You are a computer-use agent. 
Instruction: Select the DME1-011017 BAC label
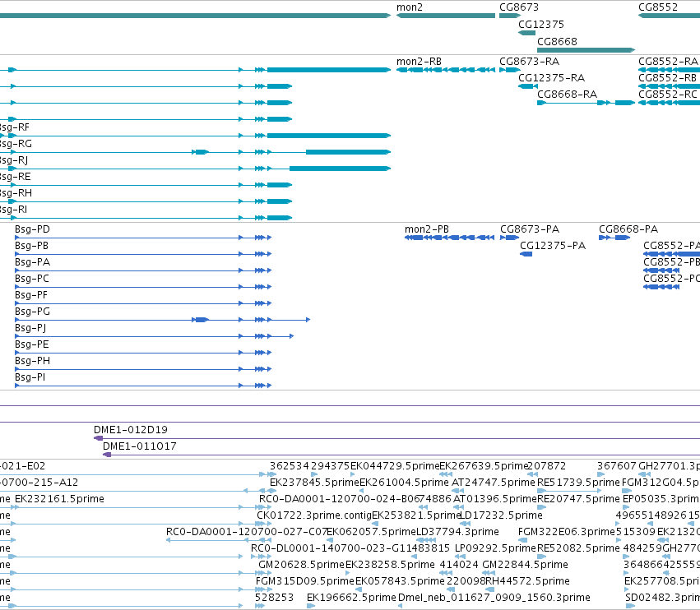[x=139, y=446]
